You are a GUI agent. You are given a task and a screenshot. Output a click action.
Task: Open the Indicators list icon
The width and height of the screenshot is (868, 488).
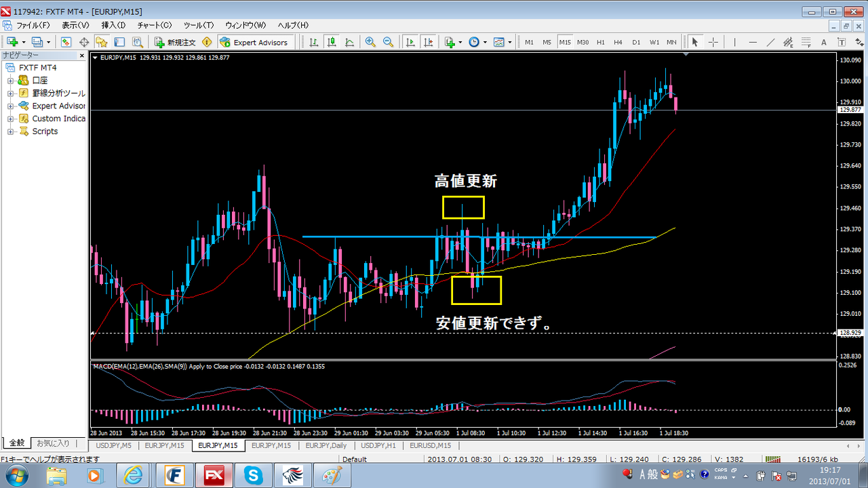(450, 42)
